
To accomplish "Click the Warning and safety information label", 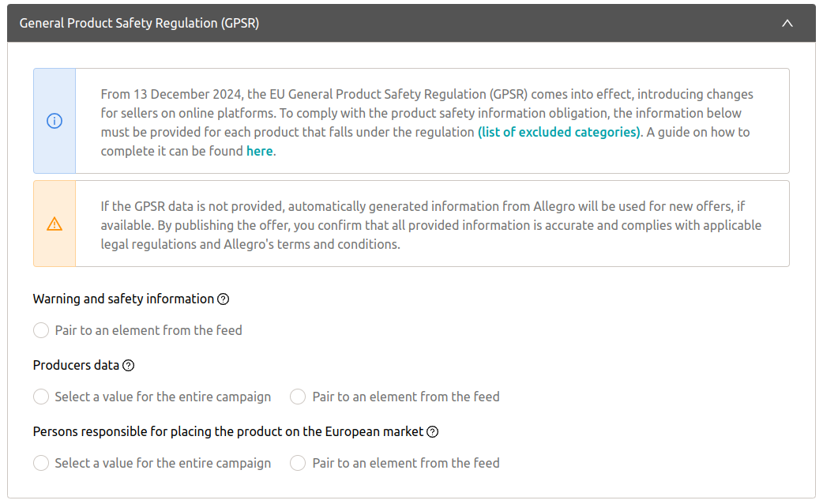I will 123,299.
